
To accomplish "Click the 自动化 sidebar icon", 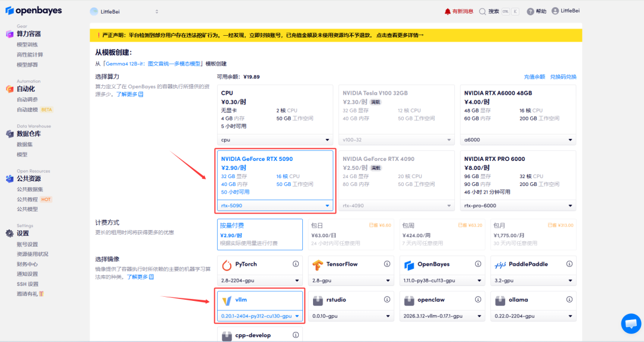I will pyautogui.click(x=10, y=89).
